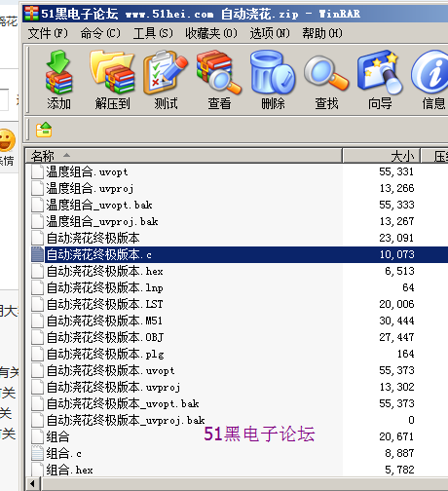Click the 查看 (View) toolbar icon
This screenshot has height=491, width=448.
[x=219, y=73]
